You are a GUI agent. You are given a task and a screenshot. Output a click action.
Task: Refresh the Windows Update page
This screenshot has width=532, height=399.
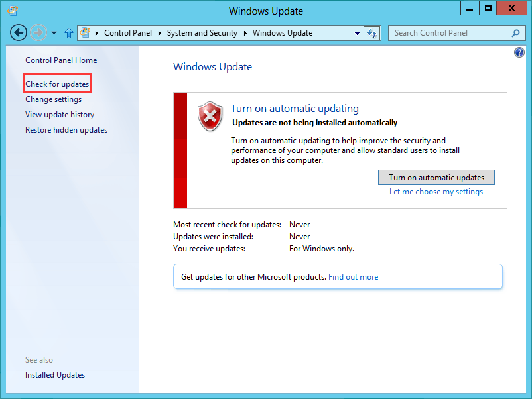pos(372,33)
